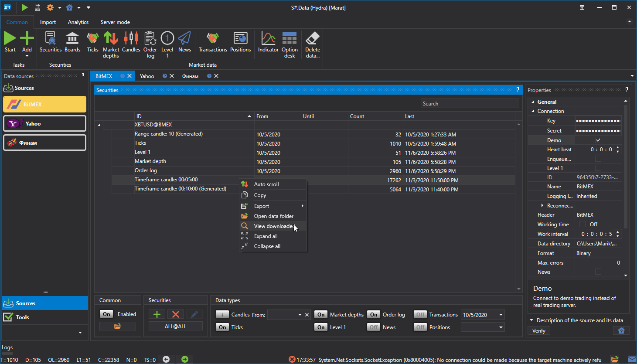Click the green play icon in title bar
The width and height of the screenshot is (637, 364).
click(24, 7)
